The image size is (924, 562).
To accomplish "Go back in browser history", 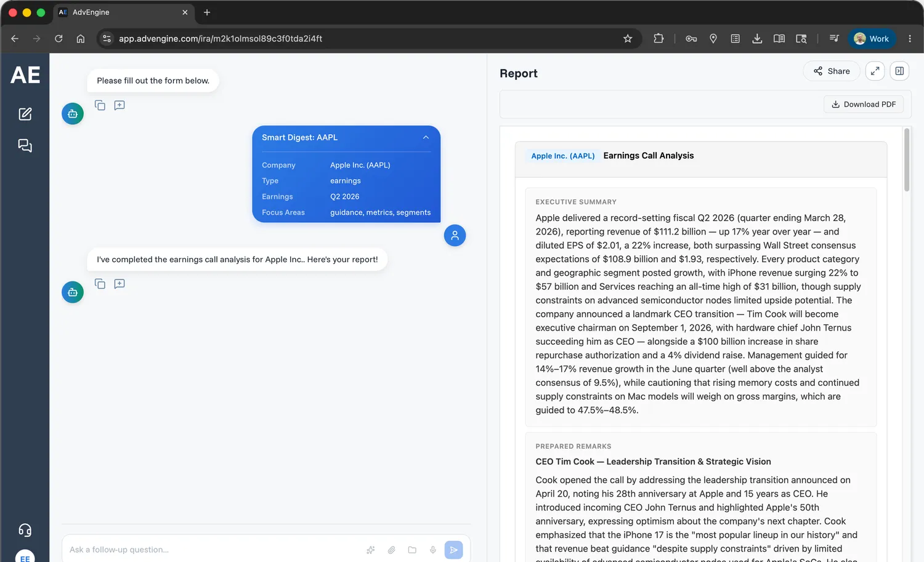I will [15, 39].
